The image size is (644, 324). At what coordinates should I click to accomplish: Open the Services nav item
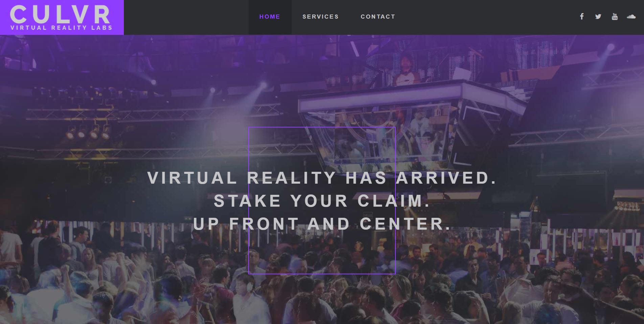(320, 17)
